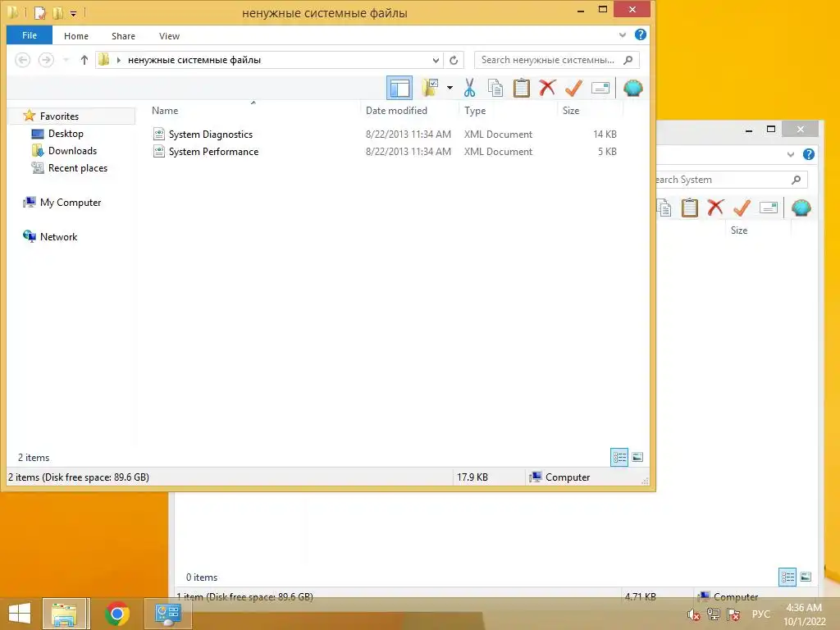Open the address bar history dropdown
This screenshot has height=630, width=840.
click(x=436, y=60)
